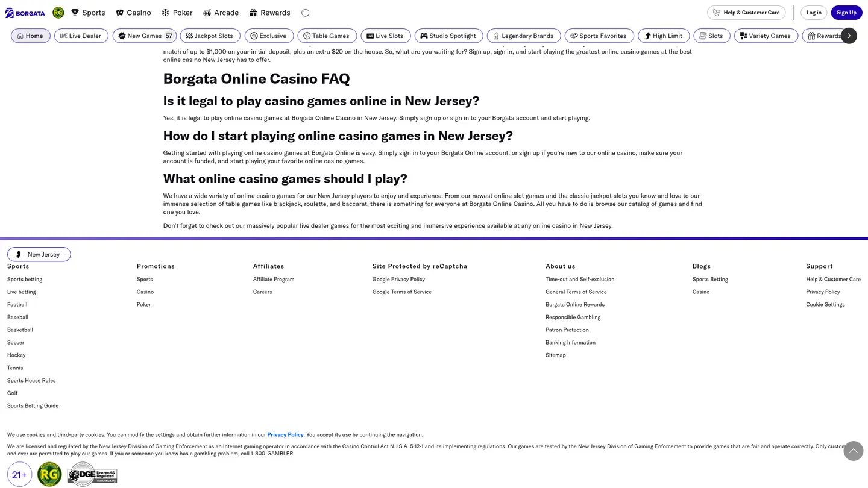Select the Studio Spotlight category chip
This screenshot has width=868, height=488.
(448, 36)
